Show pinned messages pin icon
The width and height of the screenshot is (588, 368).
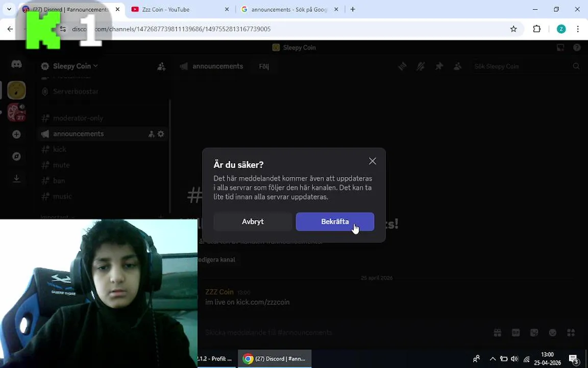click(439, 66)
